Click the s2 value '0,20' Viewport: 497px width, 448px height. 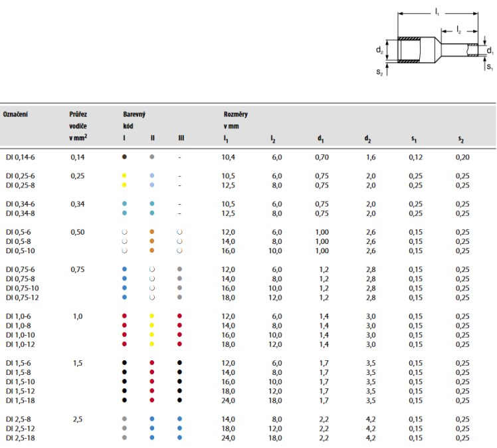coord(462,158)
